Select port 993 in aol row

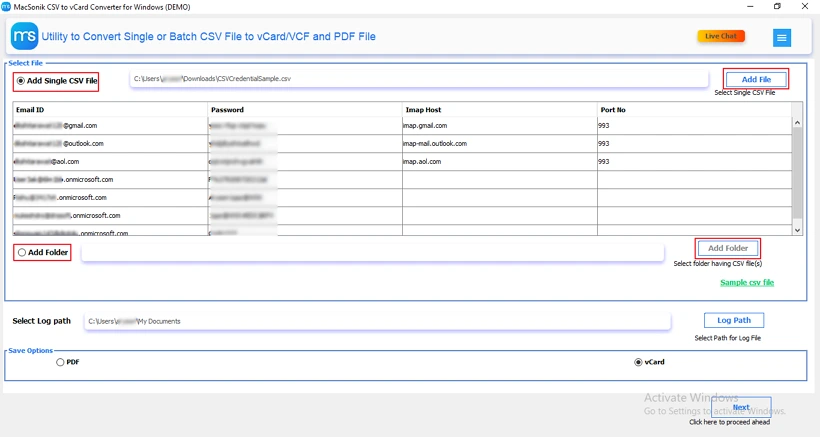click(694, 162)
